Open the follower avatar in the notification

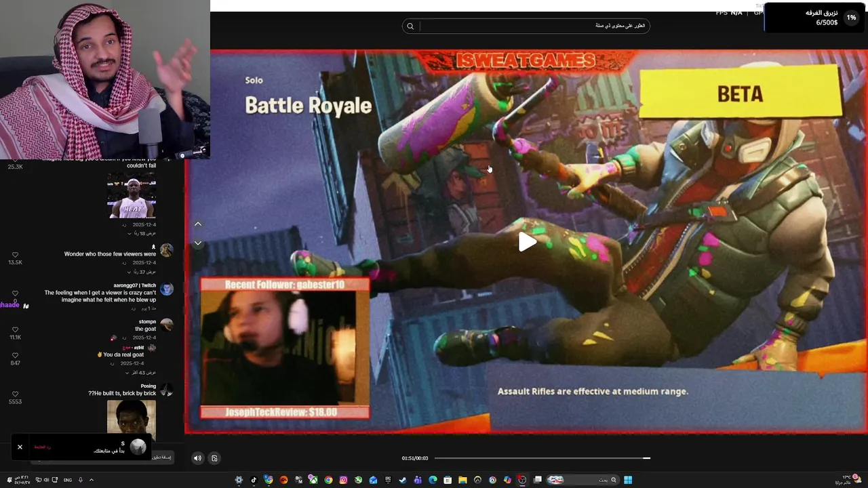(138, 447)
